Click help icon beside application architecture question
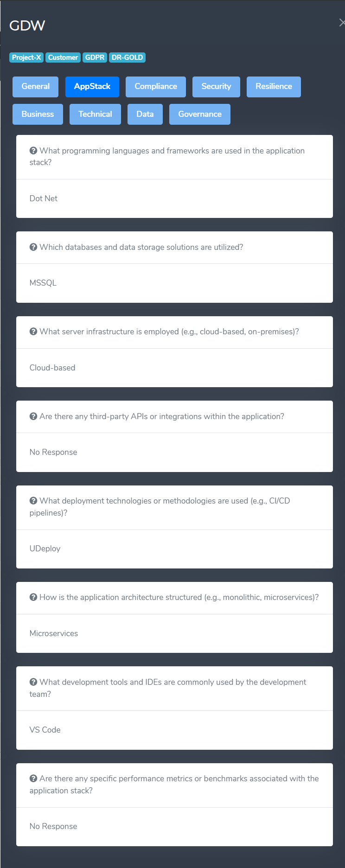 click(33, 597)
